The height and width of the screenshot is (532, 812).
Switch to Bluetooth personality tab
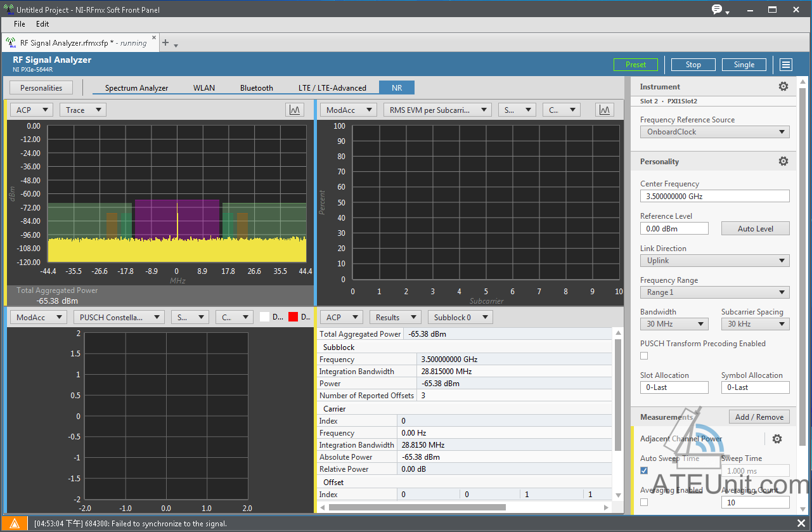coord(257,88)
